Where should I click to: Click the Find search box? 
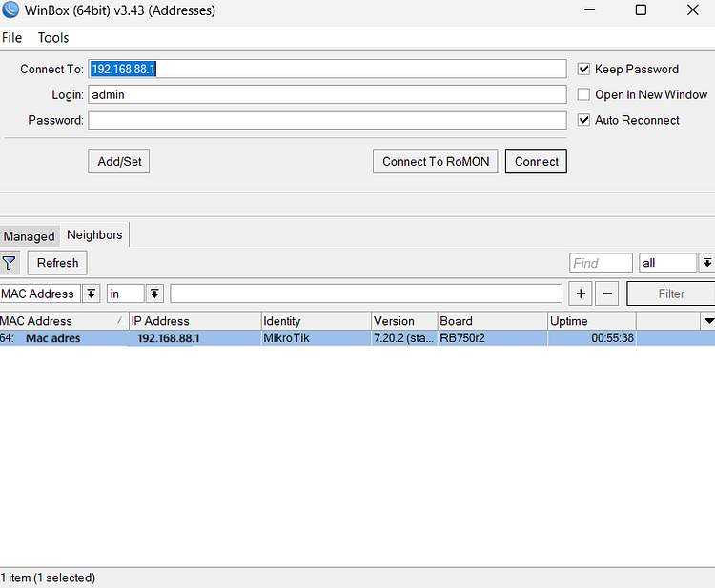tap(601, 263)
